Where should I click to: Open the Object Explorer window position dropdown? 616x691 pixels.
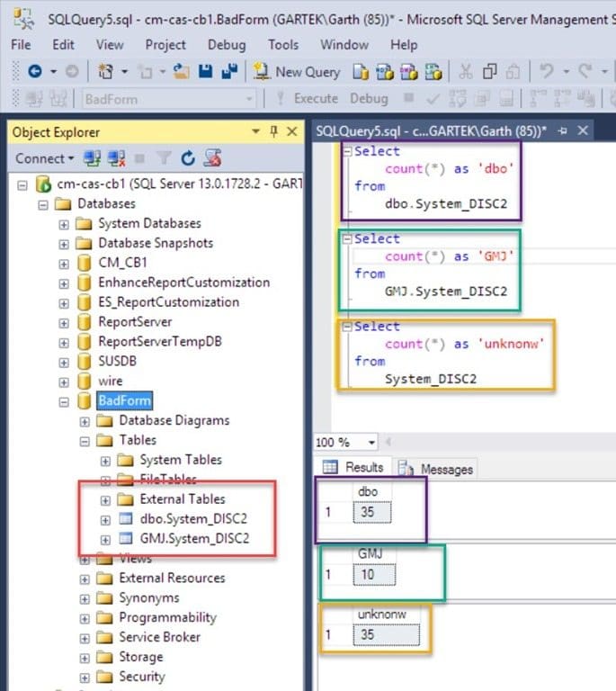click(x=255, y=131)
